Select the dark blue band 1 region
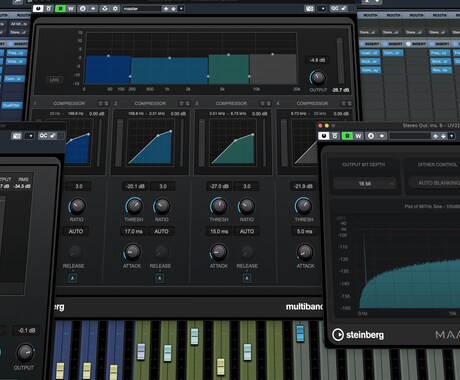The width and height of the screenshot is (460, 380). point(108,70)
